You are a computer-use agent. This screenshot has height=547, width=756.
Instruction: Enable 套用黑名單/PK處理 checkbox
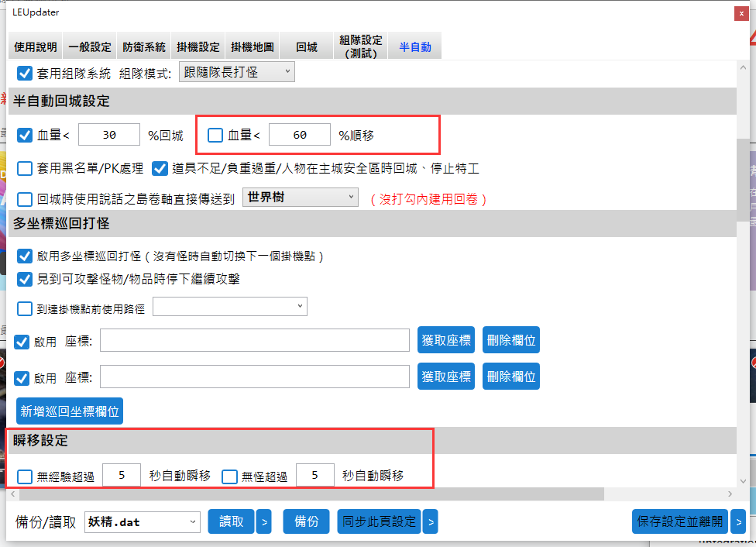tap(25, 168)
